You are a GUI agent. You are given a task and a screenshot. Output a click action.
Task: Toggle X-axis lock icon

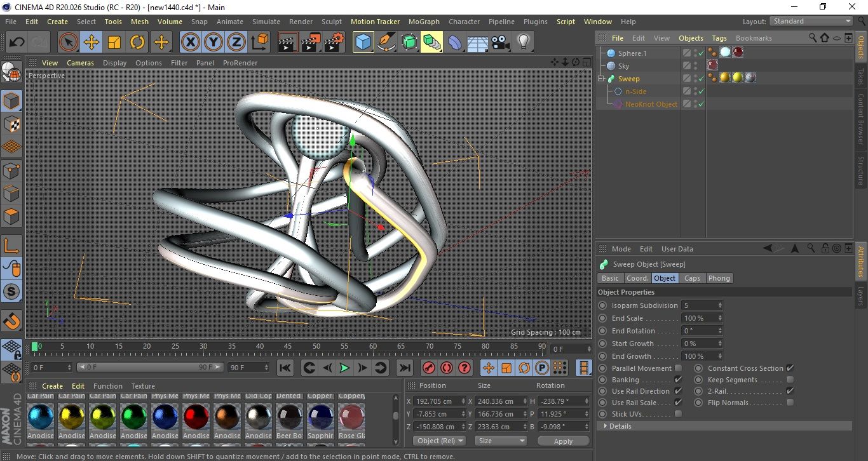[x=190, y=43]
